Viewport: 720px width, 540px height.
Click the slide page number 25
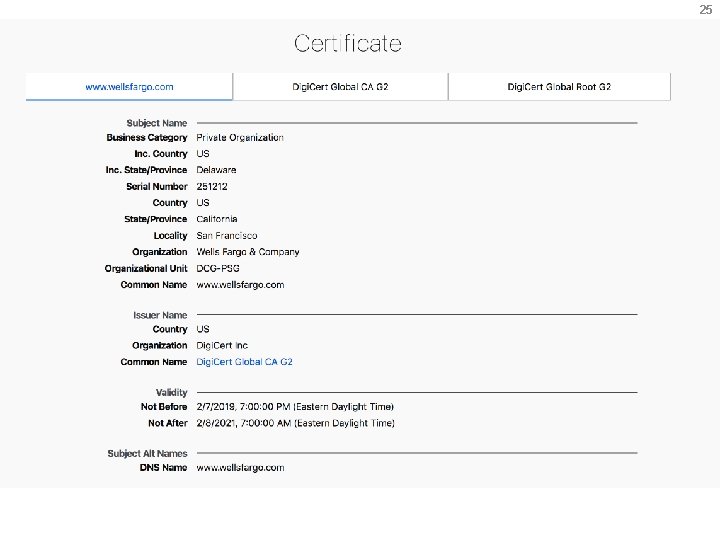(x=705, y=10)
